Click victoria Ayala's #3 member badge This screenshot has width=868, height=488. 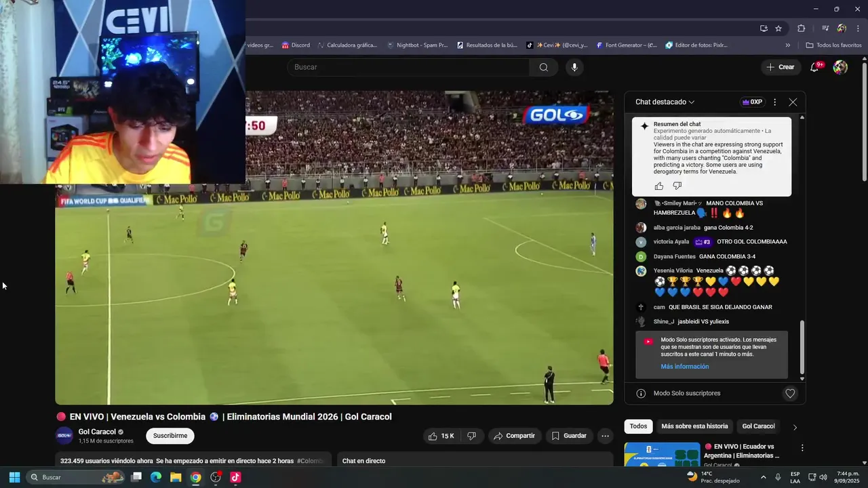pos(703,242)
